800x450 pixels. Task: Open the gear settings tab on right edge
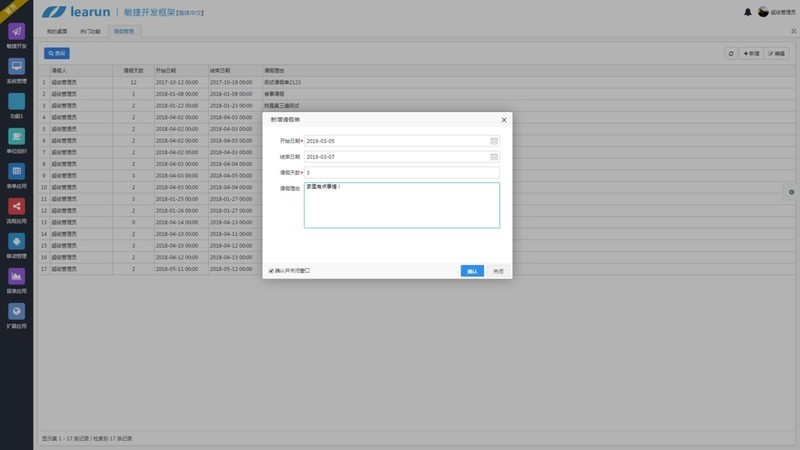(x=791, y=192)
